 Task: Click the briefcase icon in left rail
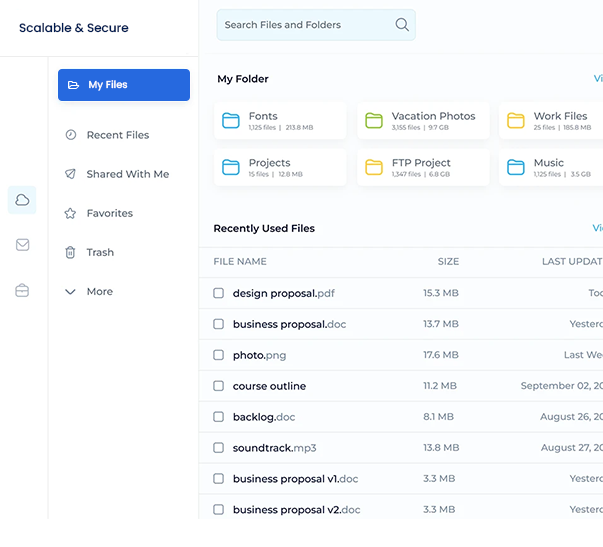click(22, 291)
